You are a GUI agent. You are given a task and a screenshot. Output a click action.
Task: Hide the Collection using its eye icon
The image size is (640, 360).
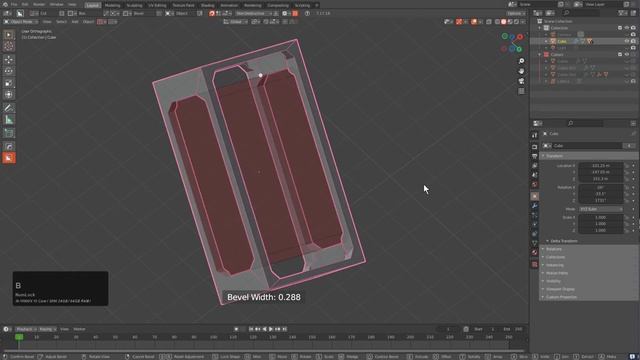(x=627, y=28)
